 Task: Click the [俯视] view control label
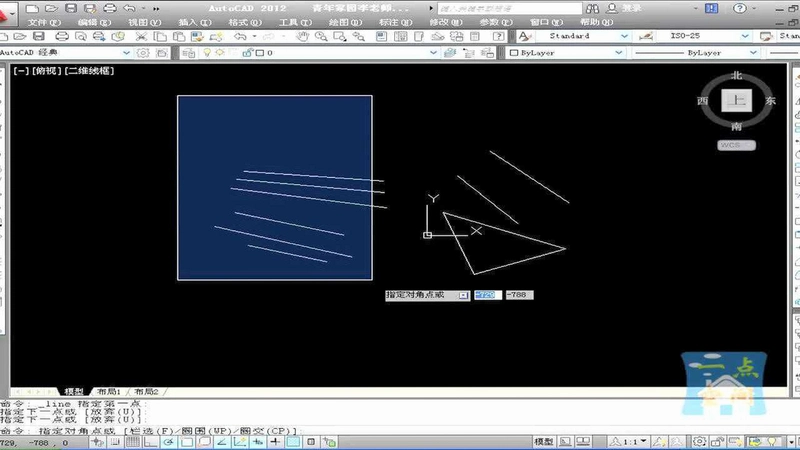pyautogui.click(x=46, y=71)
